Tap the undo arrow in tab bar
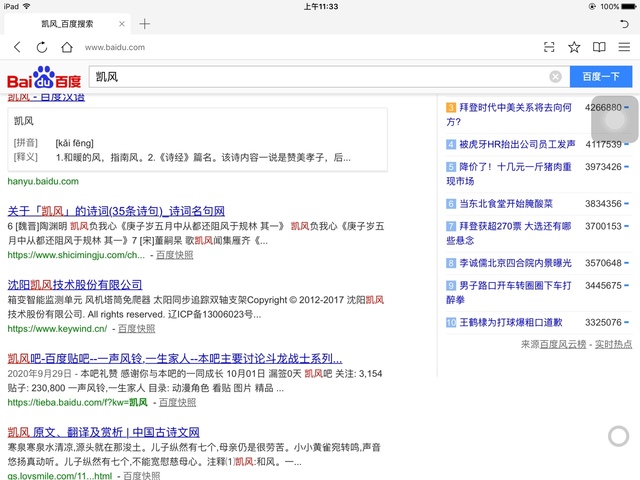The image size is (640, 480). pyautogui.click(x=624, y=23)
